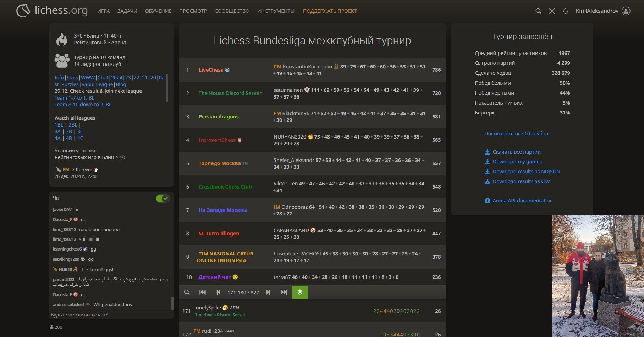Viewport: 644px width, 337px height.
Task: Toggle the chat on/off switch
Action: click(x=163, y=198)
